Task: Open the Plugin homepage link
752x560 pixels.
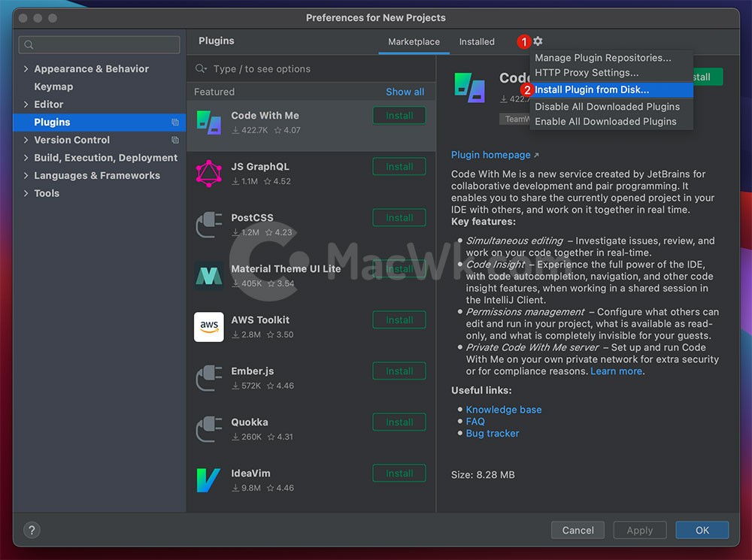Action: pos(491,155)
